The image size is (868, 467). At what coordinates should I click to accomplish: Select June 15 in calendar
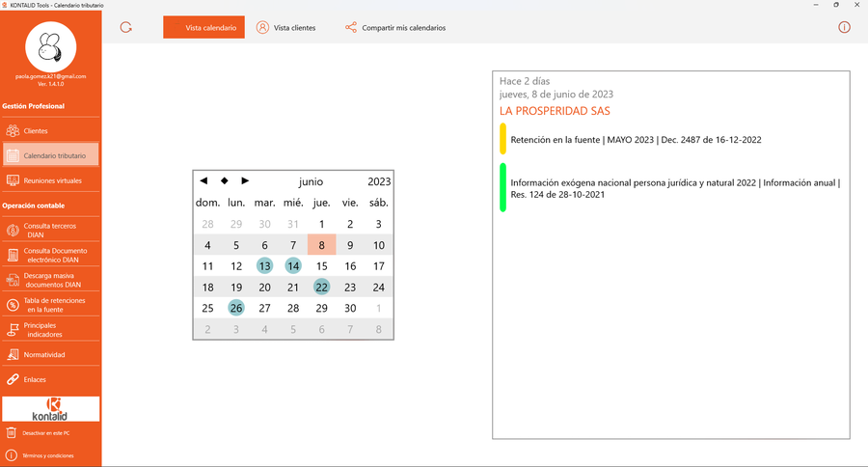pos(321,266)
